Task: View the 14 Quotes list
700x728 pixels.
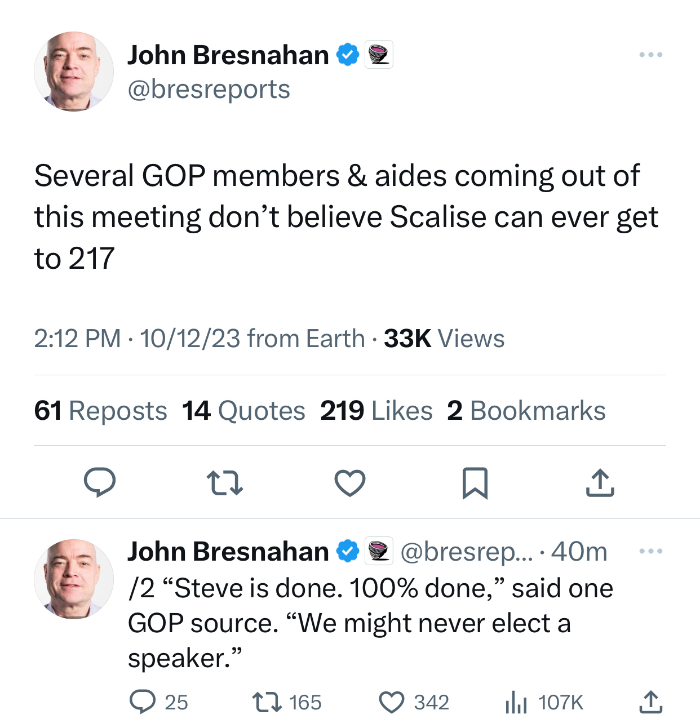Action: point(243,411)
